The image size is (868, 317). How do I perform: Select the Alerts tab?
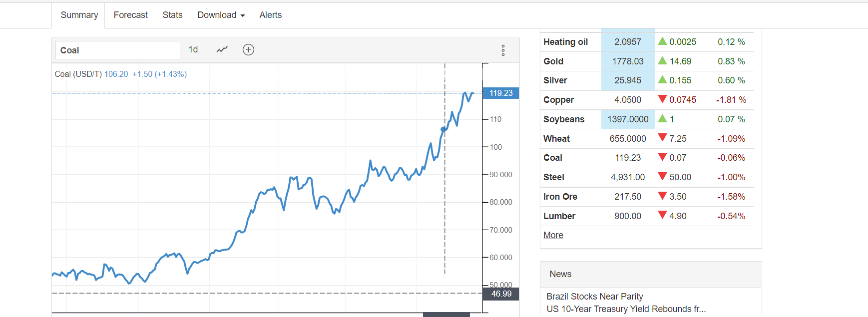coord(270,15)
